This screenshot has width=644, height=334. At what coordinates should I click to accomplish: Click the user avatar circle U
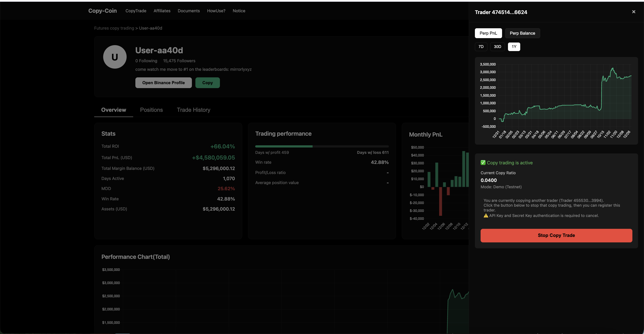115,57
